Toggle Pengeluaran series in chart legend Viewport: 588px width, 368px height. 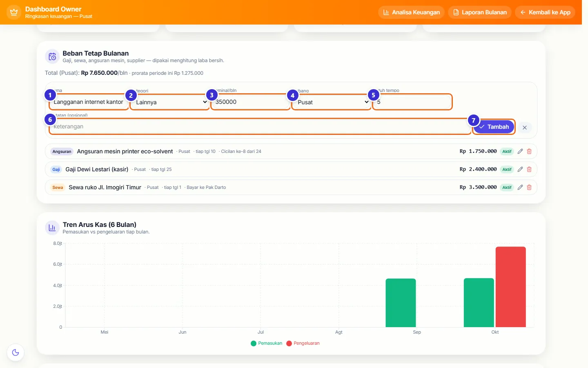(x=303, y=343)
